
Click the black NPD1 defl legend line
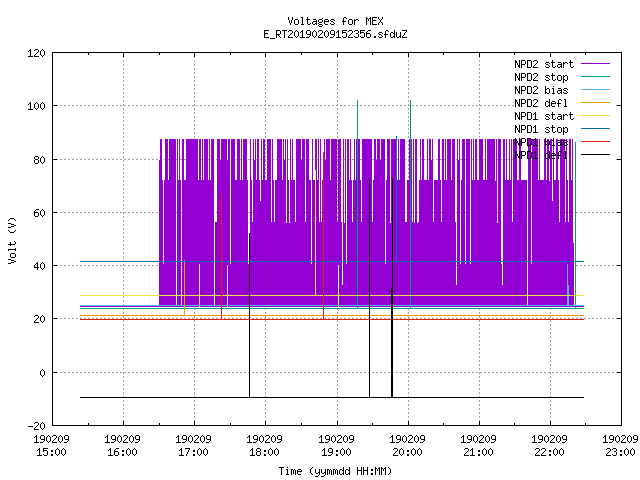595,155
